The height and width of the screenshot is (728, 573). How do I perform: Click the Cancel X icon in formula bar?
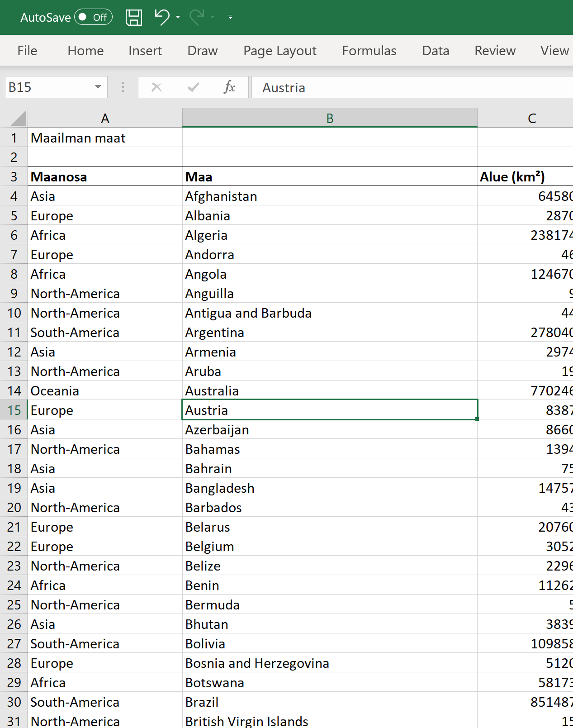point(156,87)
